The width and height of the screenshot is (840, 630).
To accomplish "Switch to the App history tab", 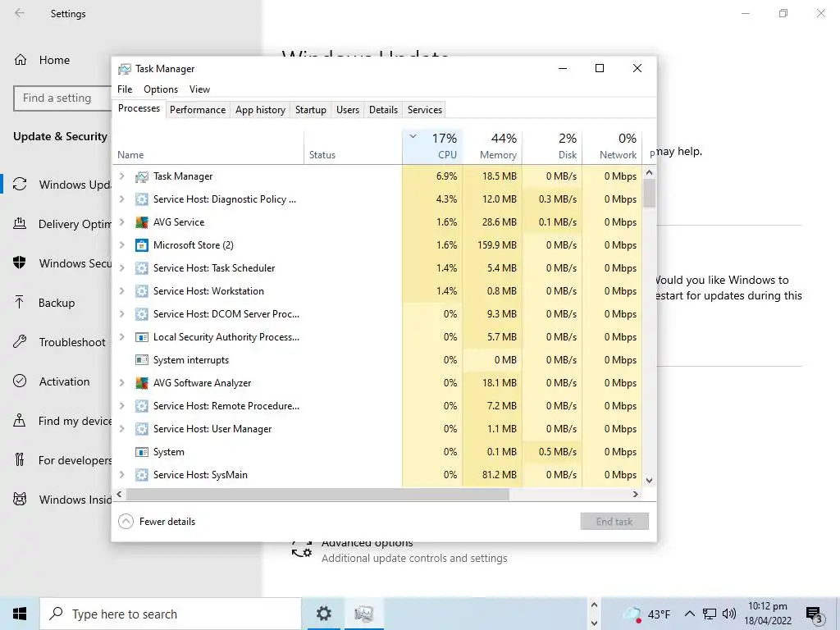I will click(260, 110).
